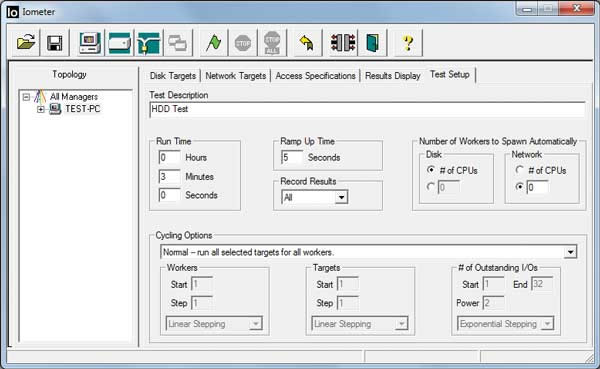Click the Network worker count field

(x=537, y=187)
